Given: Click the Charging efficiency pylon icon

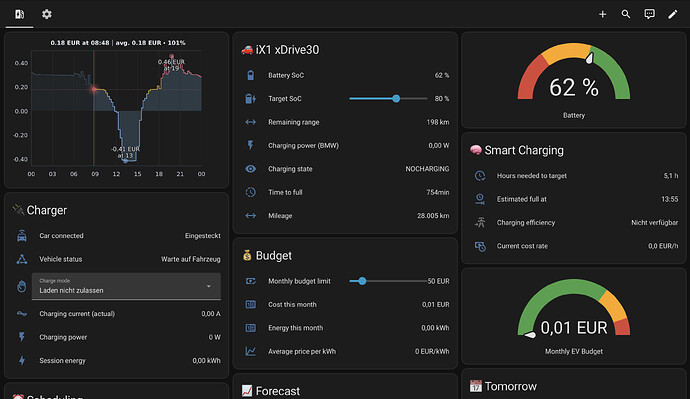Looking at the screenshot, I should coord(480,223).
